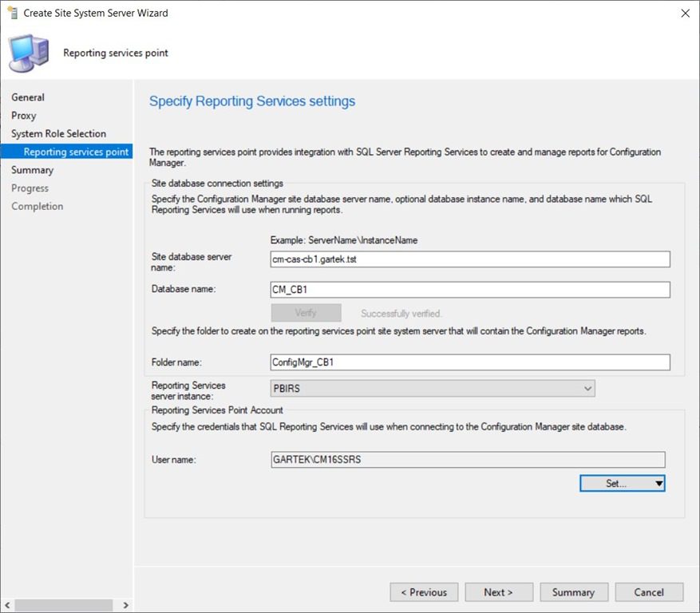Viewport: 700px width, 613px height.
Task: Open the Completion page in the sidebar
Action: pos(37,206)
